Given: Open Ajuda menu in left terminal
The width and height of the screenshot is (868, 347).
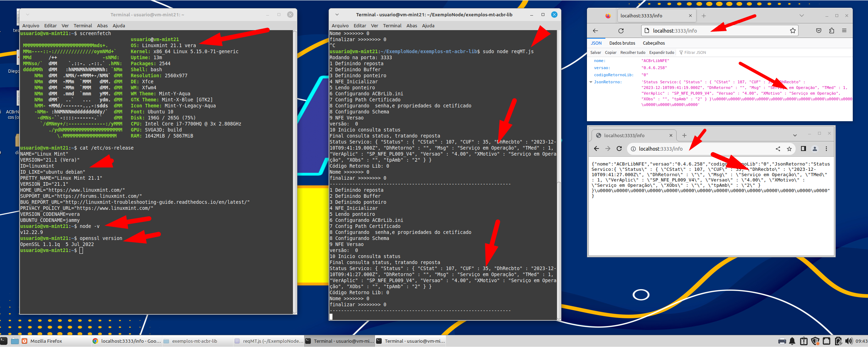Looking at the screenshot, I should coord(119,26).
